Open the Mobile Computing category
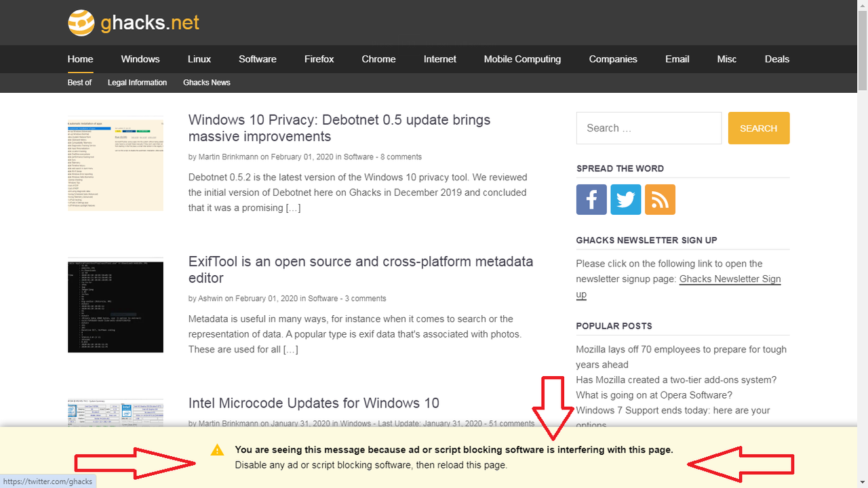This screenshot has height=488, width=868. pos(522,59)
